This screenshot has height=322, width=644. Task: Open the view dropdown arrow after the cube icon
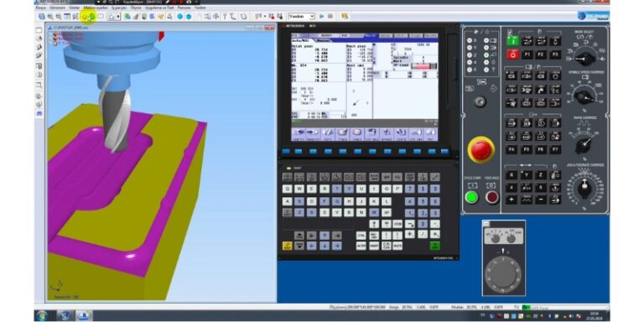[x=118, y=17]
